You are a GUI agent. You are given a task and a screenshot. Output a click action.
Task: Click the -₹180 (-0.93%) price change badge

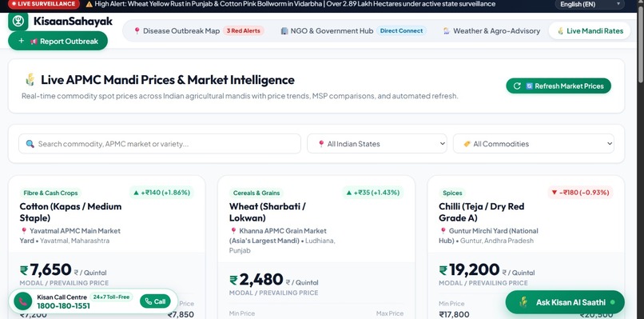pyautogui.click(x=580, y=192)
